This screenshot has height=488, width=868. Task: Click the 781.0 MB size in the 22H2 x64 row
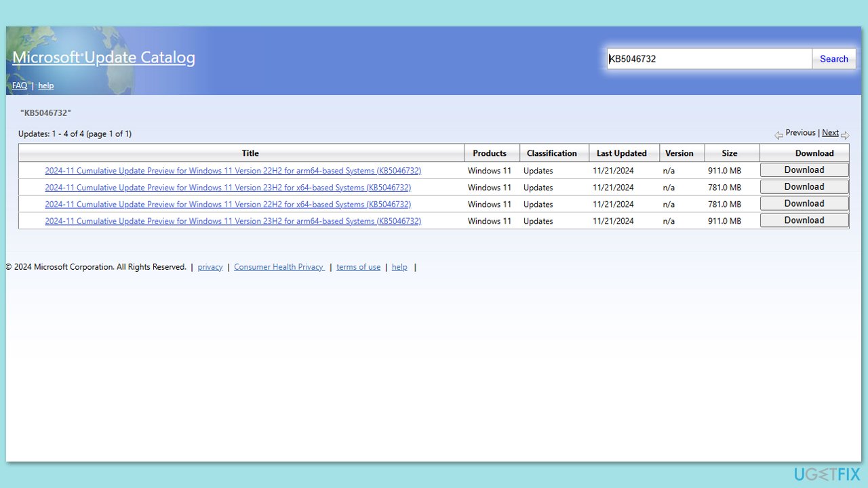click(x=724, y=205)
